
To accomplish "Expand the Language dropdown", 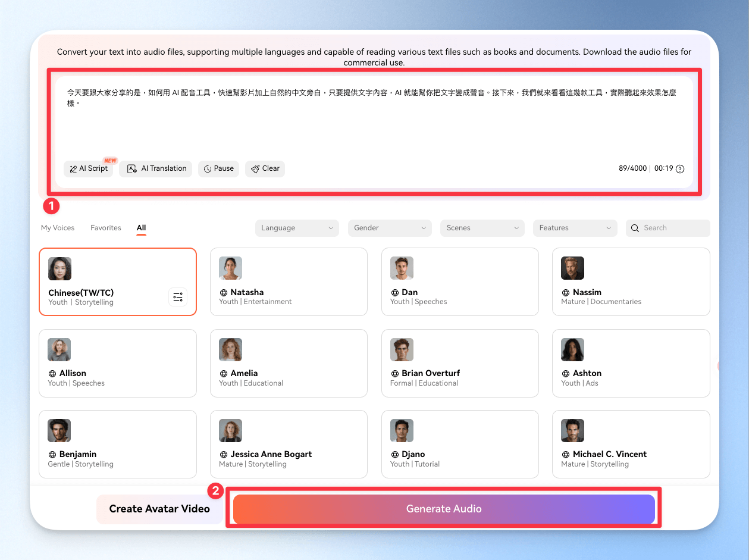I will 297,228.
